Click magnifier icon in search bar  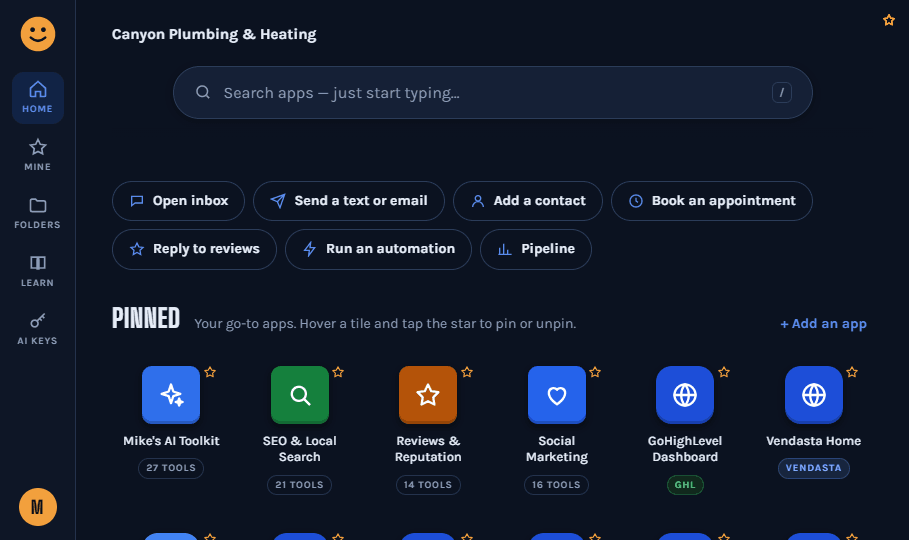tap(203, 92)
